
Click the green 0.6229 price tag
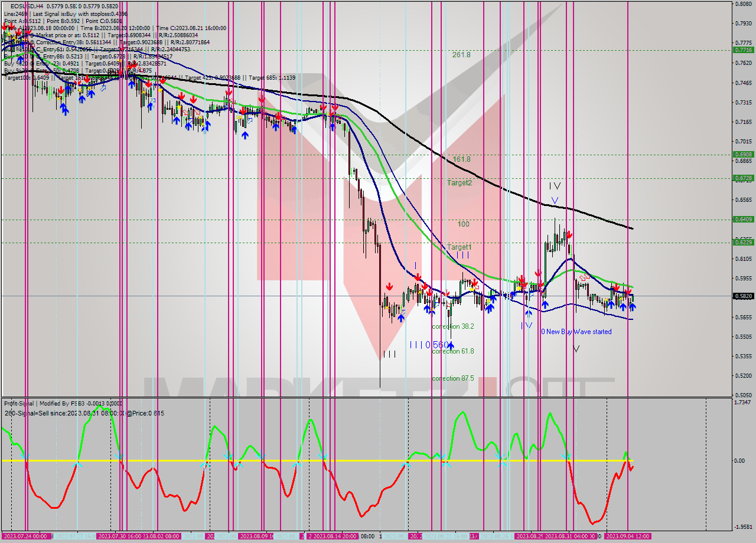(x=743, y=242)
